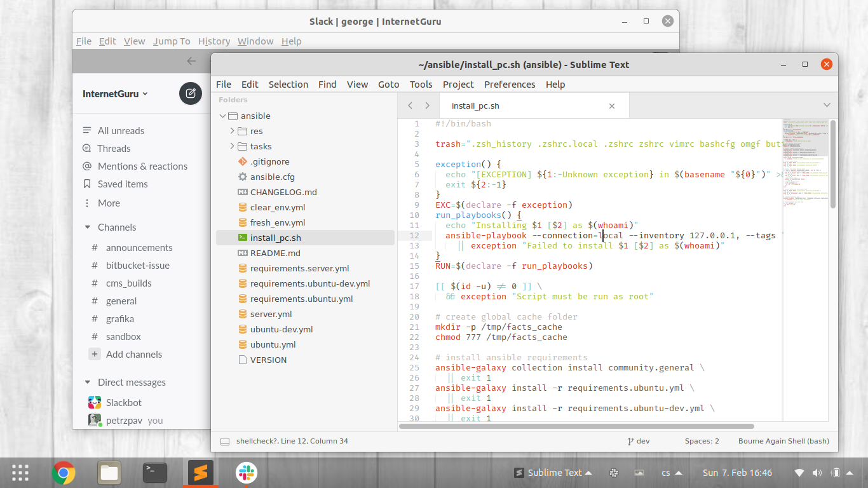The image size is (868, 488).
Task: Click the clock Sun 7. Feb 16:46
Action: [x=737, y=473]
